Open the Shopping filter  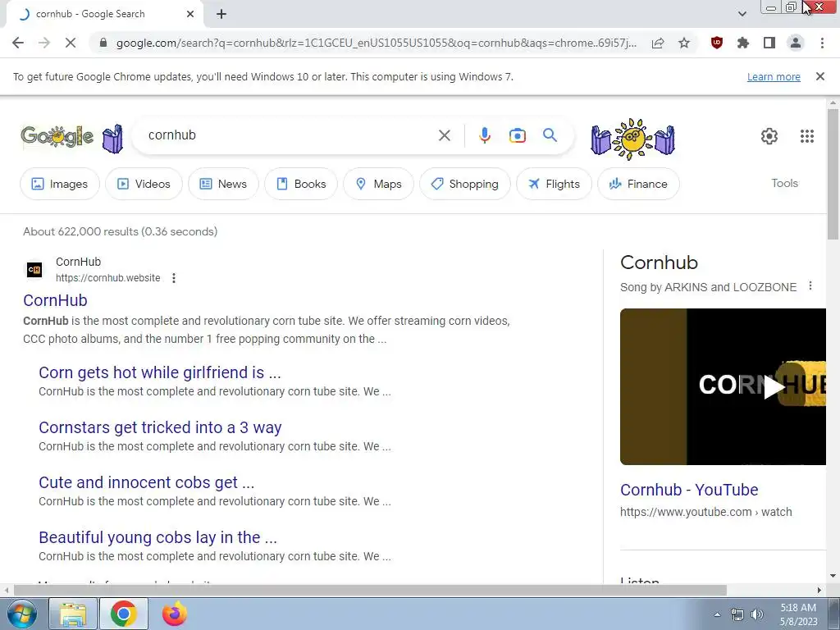[x=465, y=184]
